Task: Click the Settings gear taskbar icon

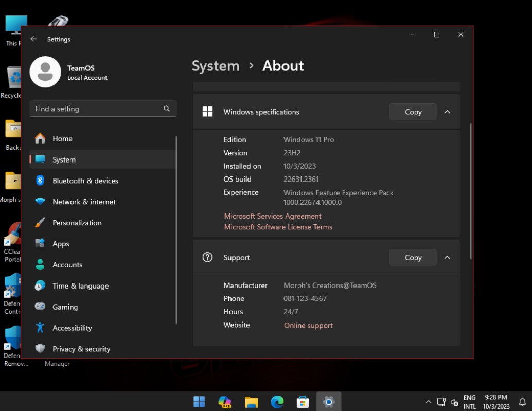Action: [328, 402]
